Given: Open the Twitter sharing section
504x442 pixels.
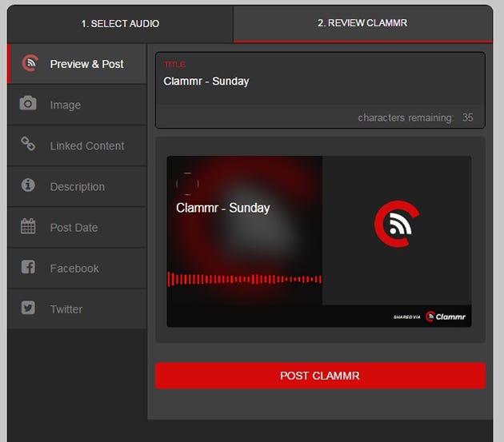Looking at the screenshot, I should point(77,309).
